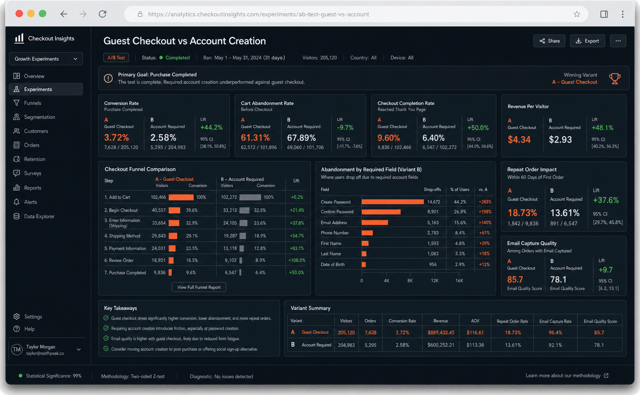
Task: Click the first Key Takeaways check icon
Action: (x=106, y=318)
